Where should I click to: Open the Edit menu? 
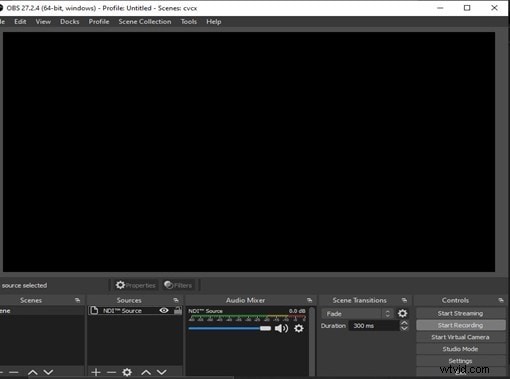tap(20, 22)
